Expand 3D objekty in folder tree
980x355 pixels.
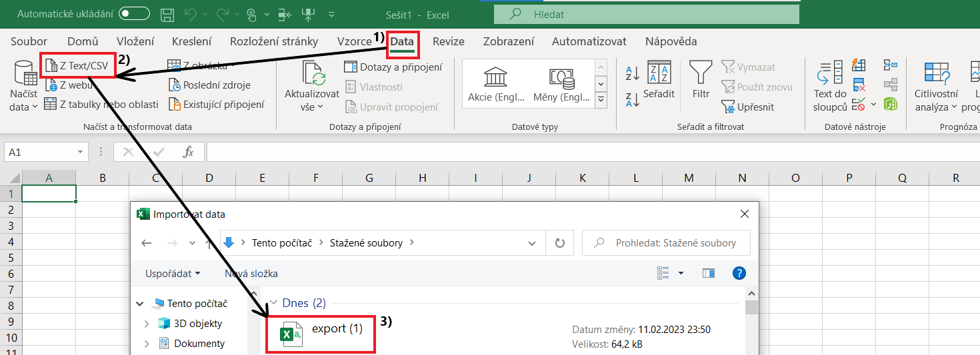coord(147,324)
